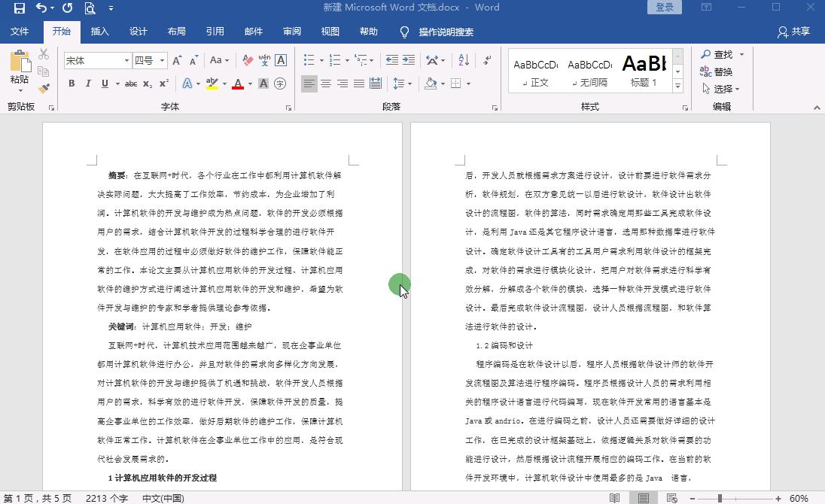
Task: Click the font color red swatch
Action: pos(238,89)
